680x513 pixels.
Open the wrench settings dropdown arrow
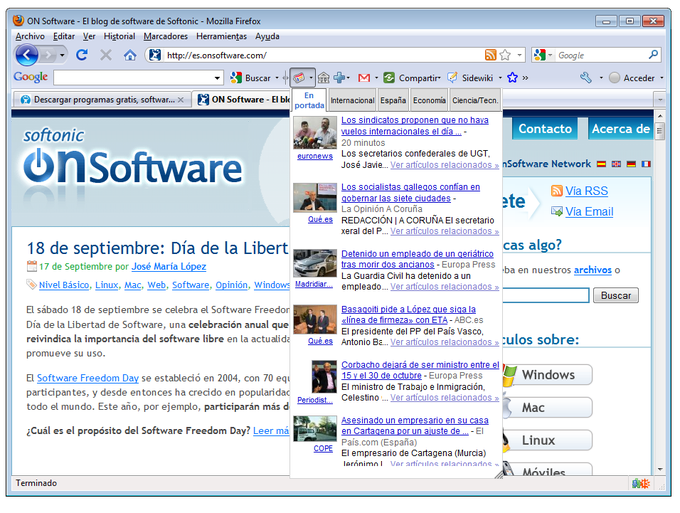tap(601, 78)
